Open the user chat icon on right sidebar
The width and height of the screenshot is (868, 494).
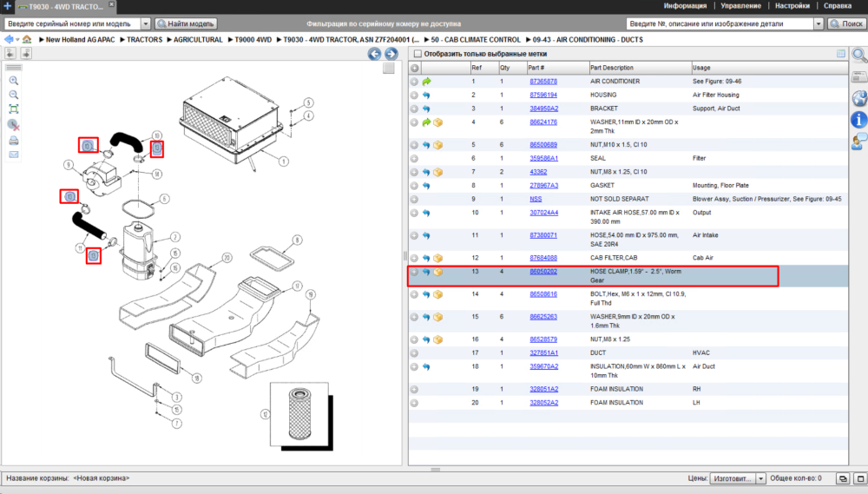[859, 142]
